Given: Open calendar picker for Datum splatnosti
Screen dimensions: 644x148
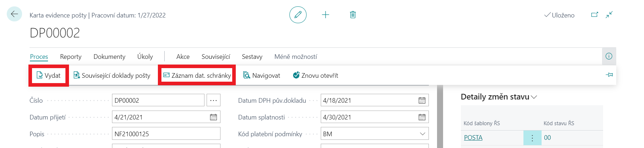Looking at the screenshot, I should 422,117.
